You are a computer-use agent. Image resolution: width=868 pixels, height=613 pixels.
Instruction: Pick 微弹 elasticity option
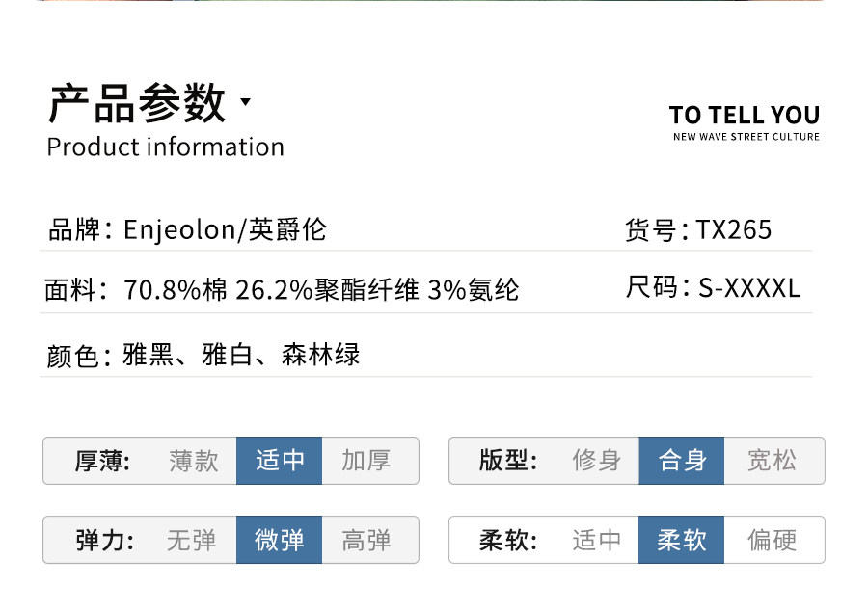click(x=279, y=540)
